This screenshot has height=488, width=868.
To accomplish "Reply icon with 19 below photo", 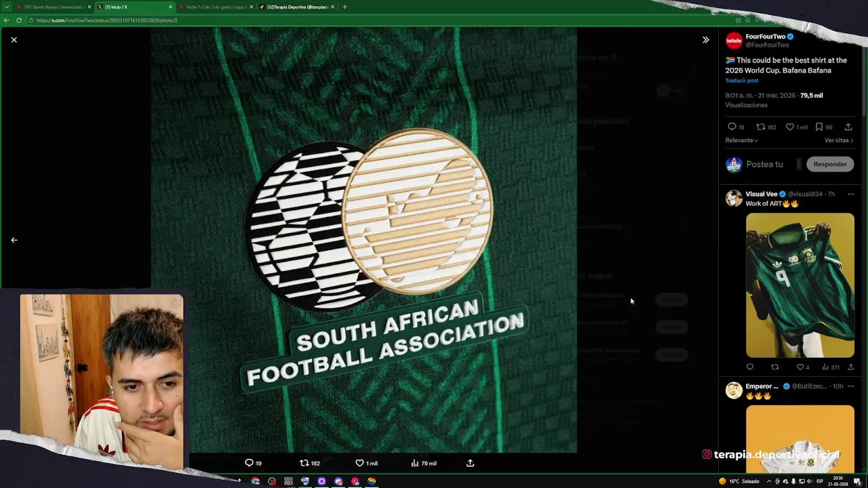I will tap(249, 463).
